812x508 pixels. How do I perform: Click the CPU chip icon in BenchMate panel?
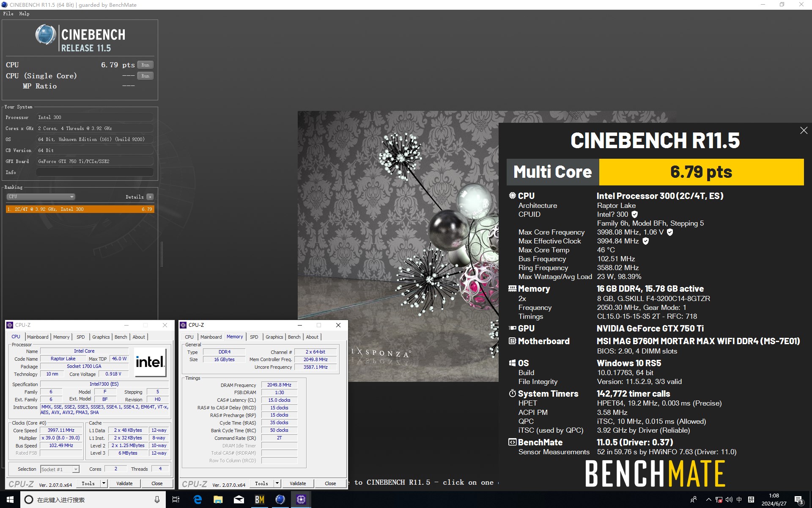(512, 196)
